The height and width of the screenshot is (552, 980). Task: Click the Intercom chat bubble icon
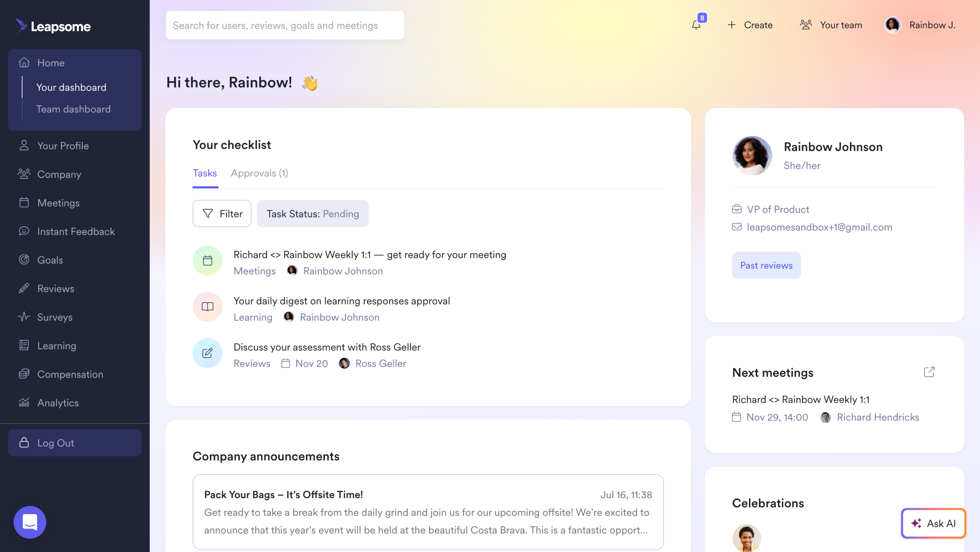[30, 522]
